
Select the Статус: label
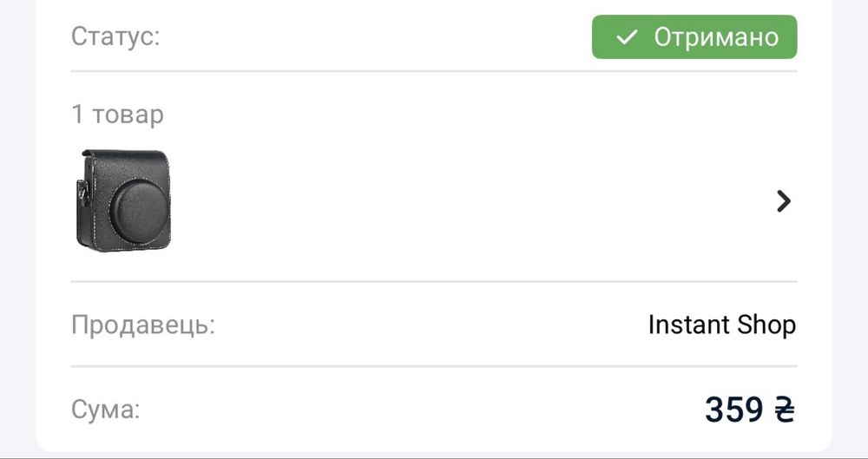(x=115, y=36)
